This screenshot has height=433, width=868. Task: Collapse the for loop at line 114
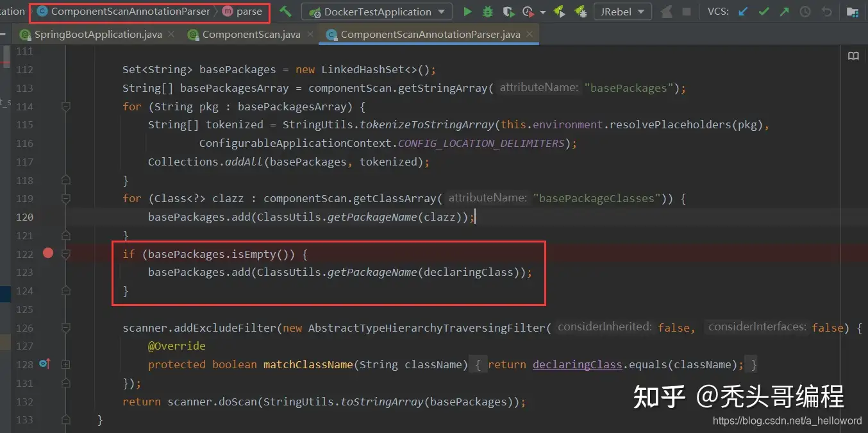tap(65, 106)
